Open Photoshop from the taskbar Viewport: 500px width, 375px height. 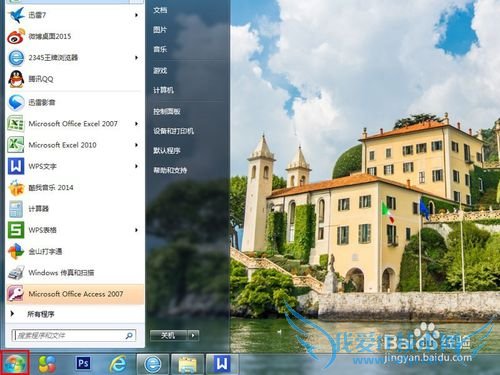[x=83, y=363]
